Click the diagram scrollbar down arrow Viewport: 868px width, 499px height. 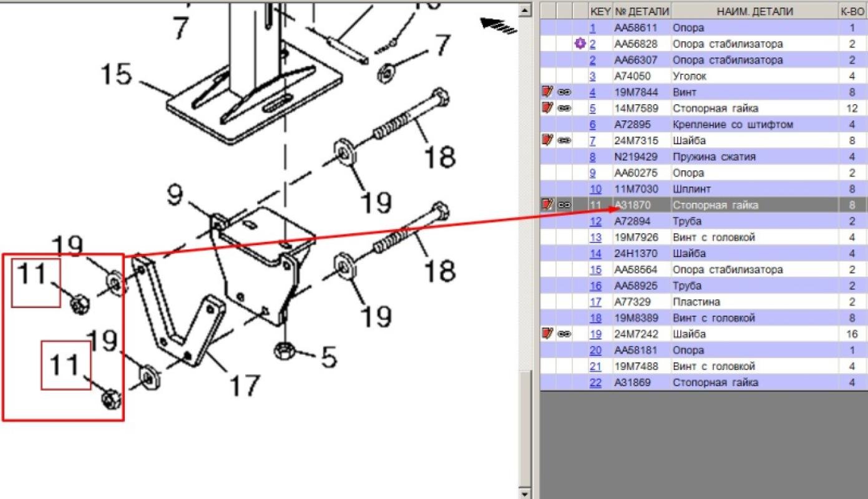pos(526,493)
